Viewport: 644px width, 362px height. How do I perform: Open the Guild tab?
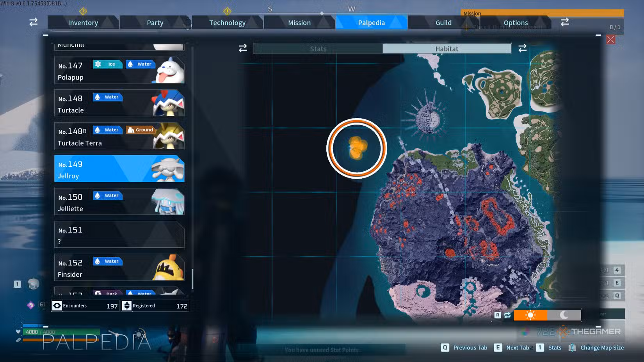pyautogui.click(x=444, y=23)
